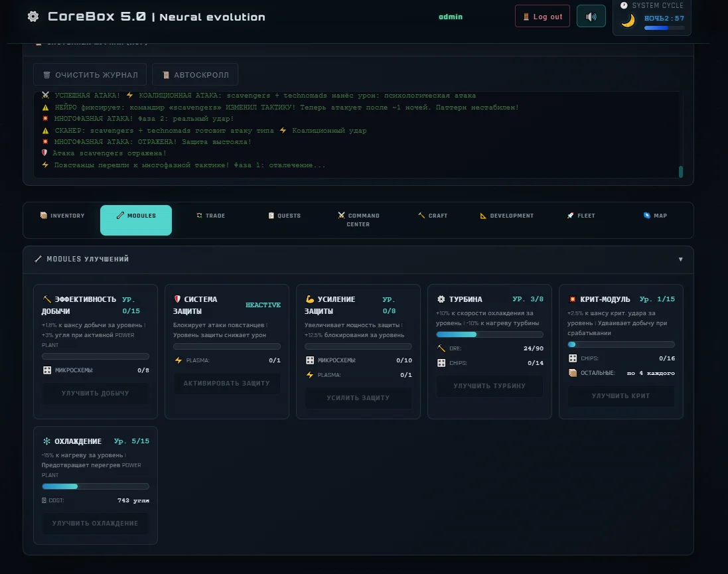This screenshot has height=574, width=728.
Task: Click the snowflake icon on Охлаждение
Action: coord(46,441)
